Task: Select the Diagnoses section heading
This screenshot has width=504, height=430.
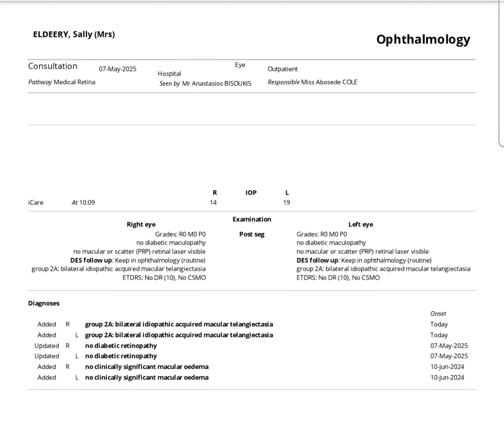Action: click(44, 303)
